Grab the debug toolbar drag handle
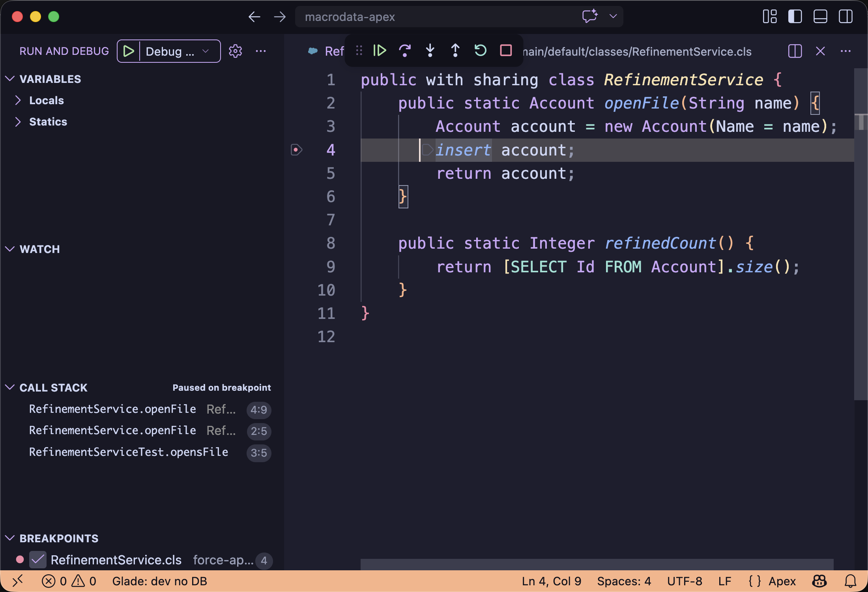 [359, 51]
